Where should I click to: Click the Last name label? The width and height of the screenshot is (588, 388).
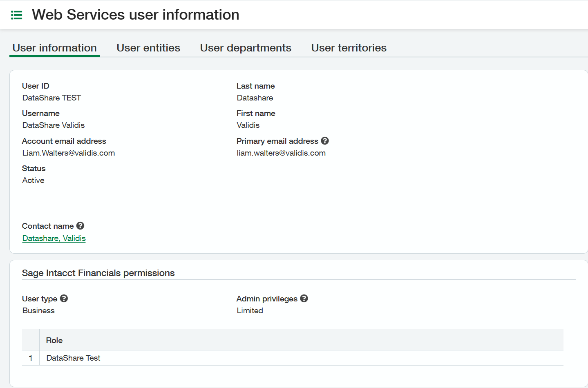point(256,86)
